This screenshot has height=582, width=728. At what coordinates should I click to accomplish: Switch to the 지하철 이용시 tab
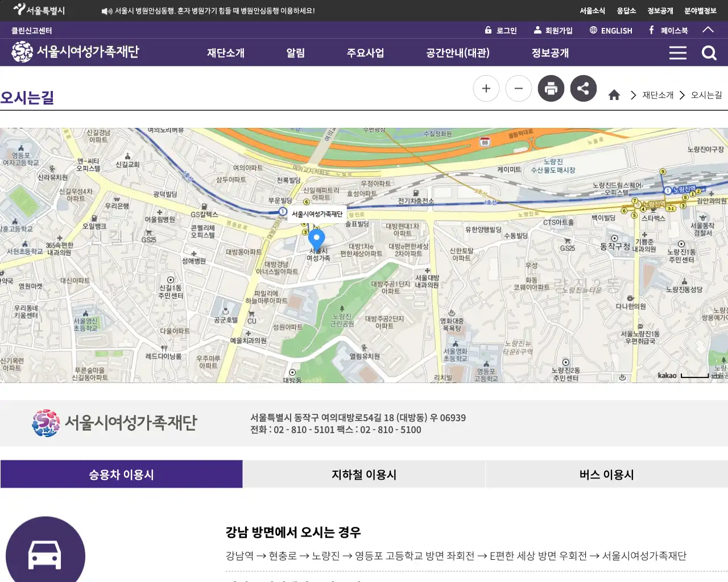pos(364,474)
